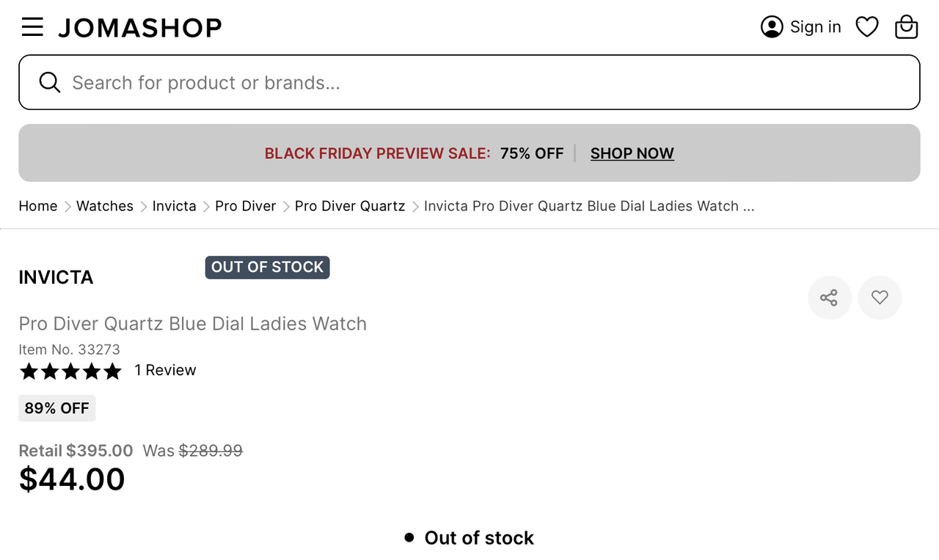Click SHOP NOW in sale banner
939x560 pixels.
point(632,153)
